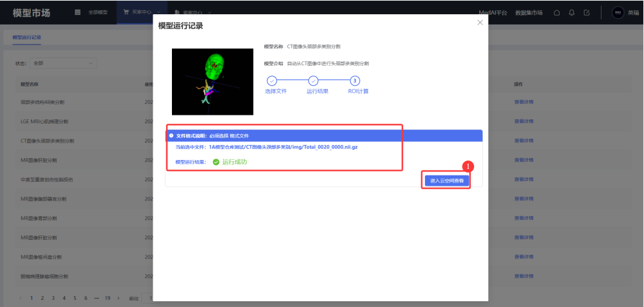Image resolution: width=644 pixels, height=307 pixels.
Task: Select 颈部多结构48类分割 model name
Action: tap(43, 102)
